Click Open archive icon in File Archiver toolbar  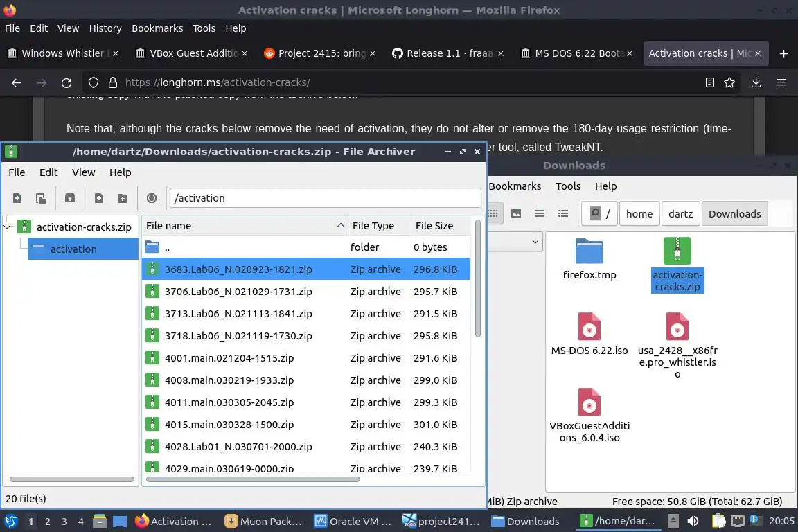tap(41, 198)
